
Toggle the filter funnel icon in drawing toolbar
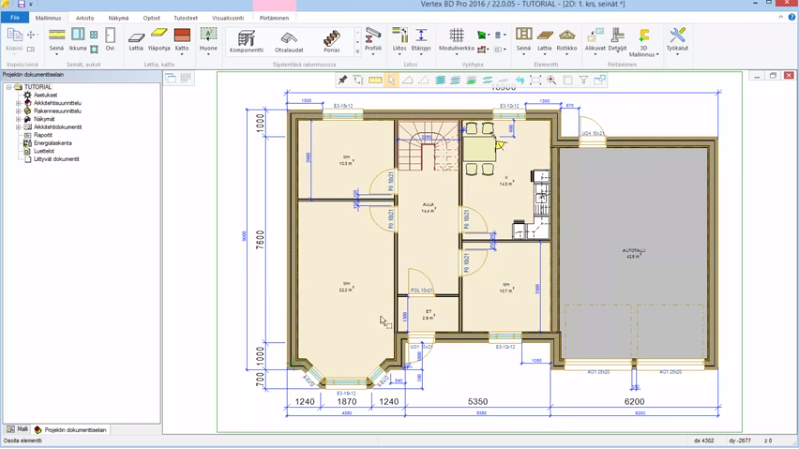583,80
